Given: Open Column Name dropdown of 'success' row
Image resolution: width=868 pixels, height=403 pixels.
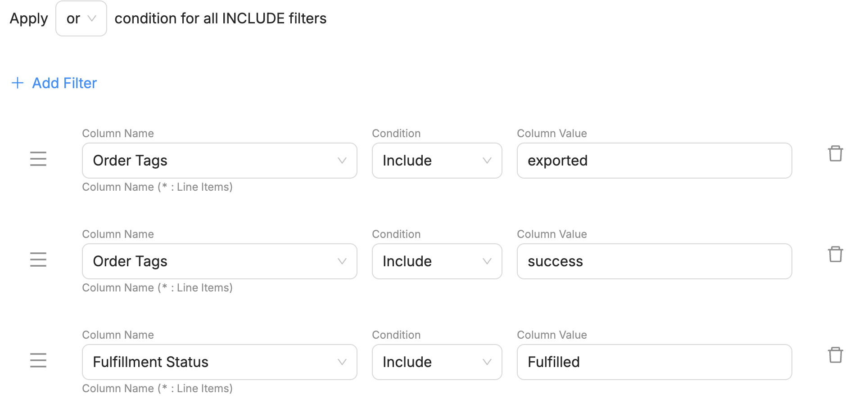Looking at the screenshot, I should (220, 261).
